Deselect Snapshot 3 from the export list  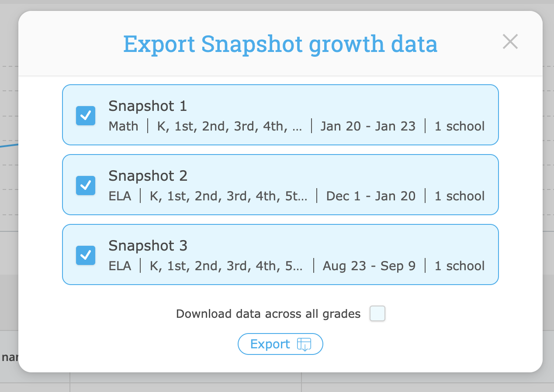click(x=86, y=255)
